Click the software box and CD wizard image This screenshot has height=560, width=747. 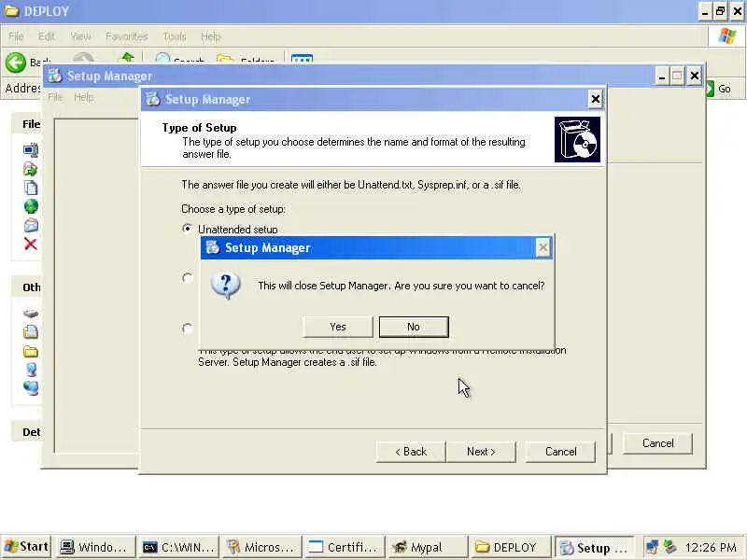tap(577, 139)
